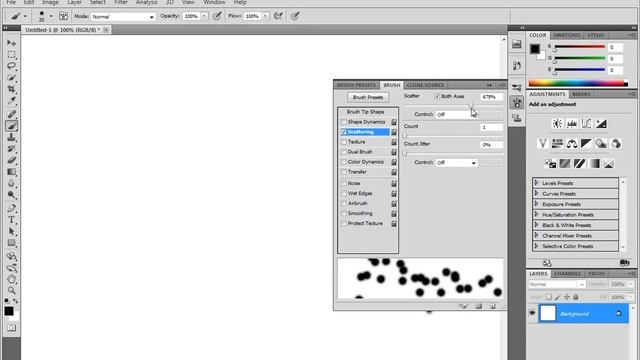The image size is (640, 360).
Task: Open the Scatter Control dropdown
Action: (x=456, y=115)
